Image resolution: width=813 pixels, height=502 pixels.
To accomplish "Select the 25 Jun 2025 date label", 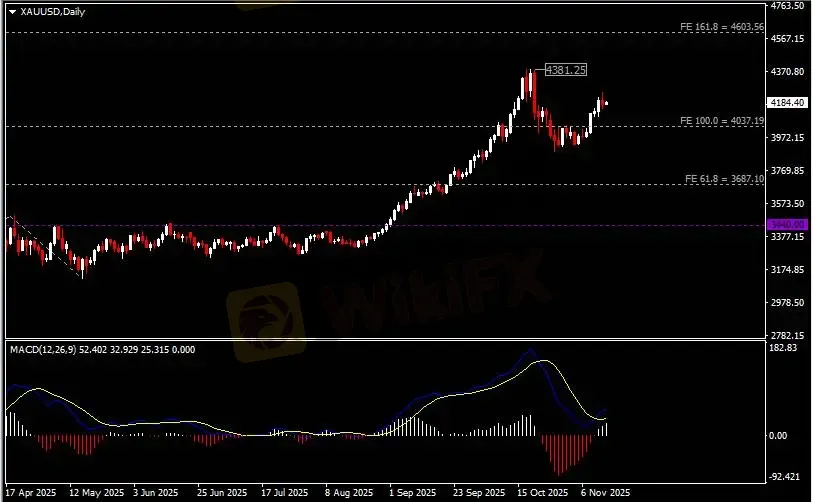I will (x=222, y=493).
